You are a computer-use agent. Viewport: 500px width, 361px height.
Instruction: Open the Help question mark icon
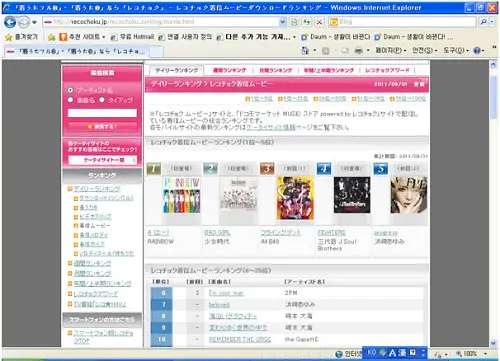[477, 51]
